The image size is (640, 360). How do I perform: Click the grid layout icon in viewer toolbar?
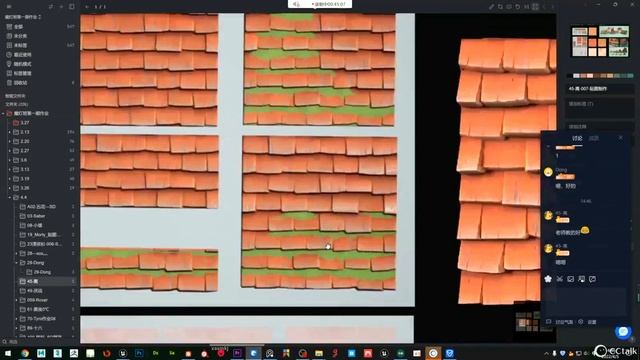point(535,7)
